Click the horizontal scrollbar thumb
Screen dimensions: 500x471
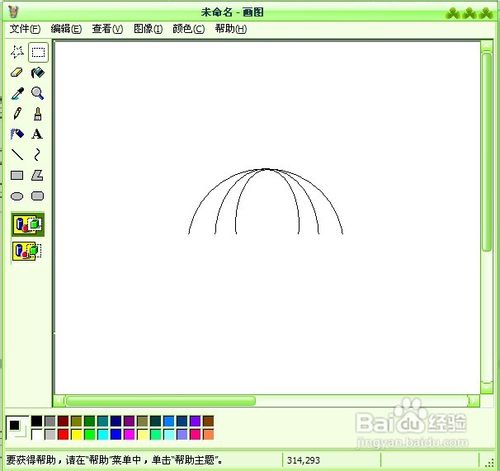point(161,401)
